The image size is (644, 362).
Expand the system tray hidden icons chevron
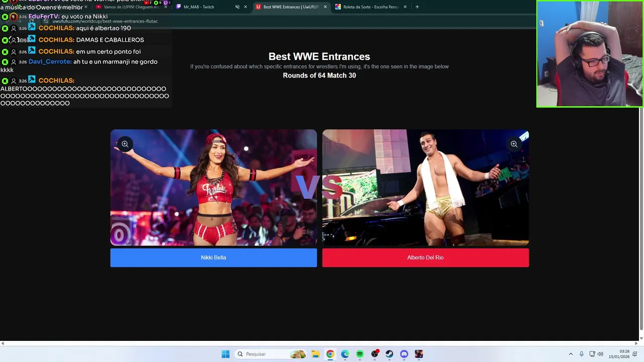click(571, 354)
